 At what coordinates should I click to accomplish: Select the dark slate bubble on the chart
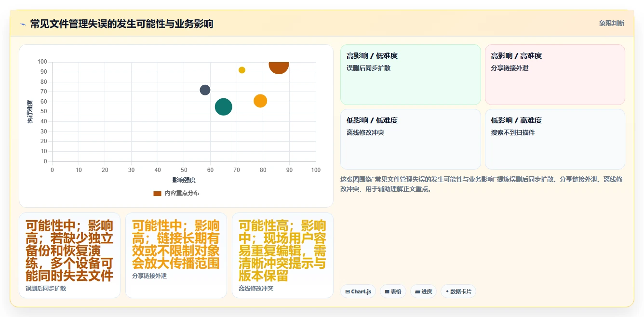pos(205,90)
